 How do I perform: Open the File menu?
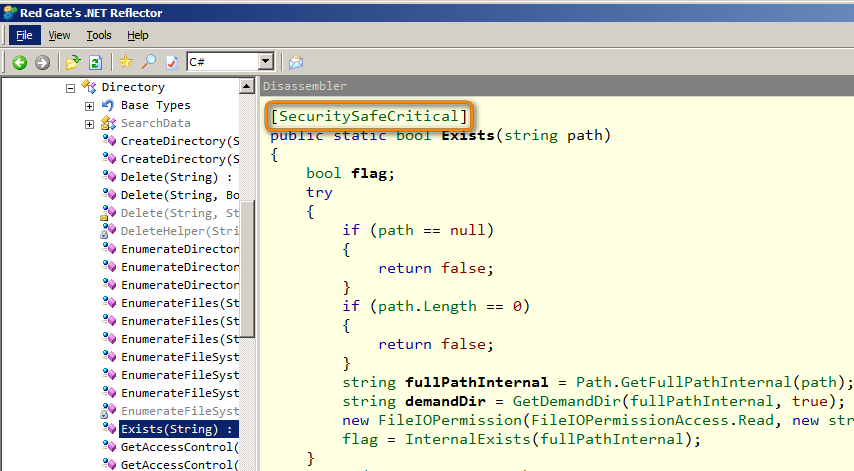pyautogui.click(x=24, y=35)
